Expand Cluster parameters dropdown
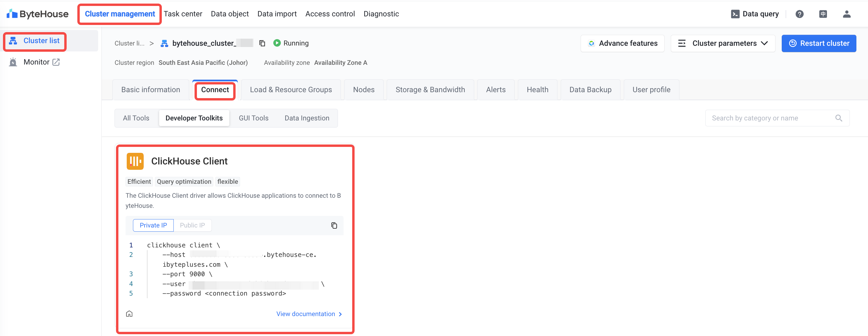 (x=723, y=43)
